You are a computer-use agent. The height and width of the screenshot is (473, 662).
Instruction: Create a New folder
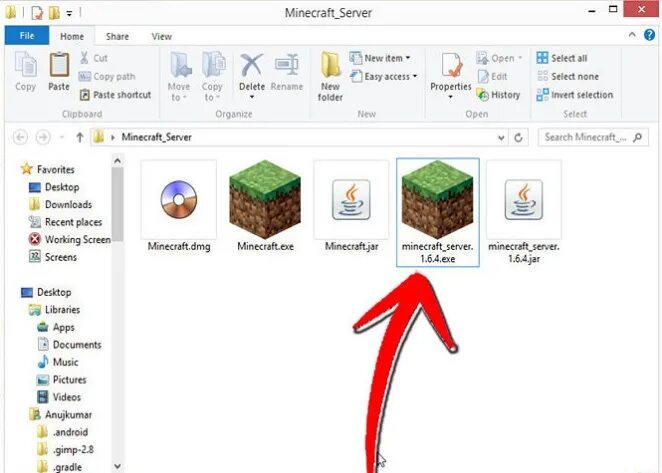click(330, 77)
